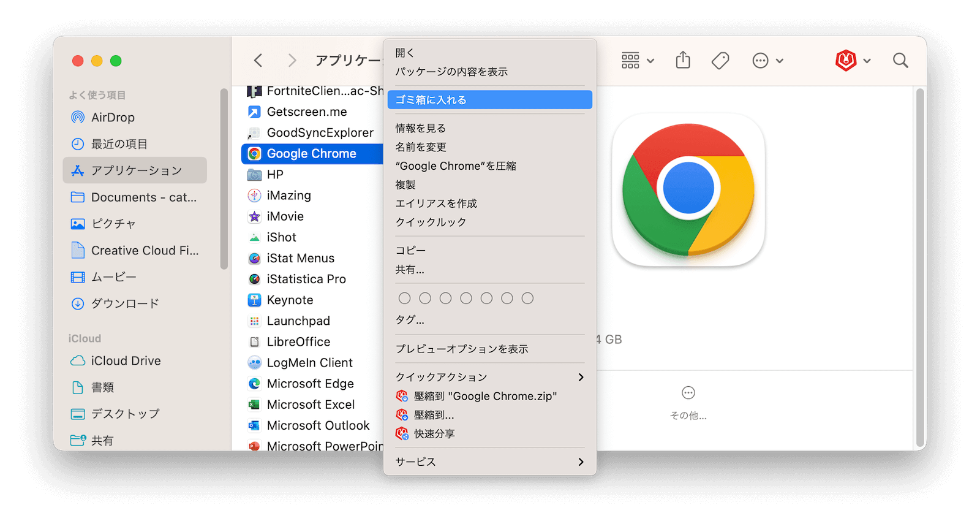Click the Finder forward arrow
Viewport: 980px width, 521px height.
(292, 60)
